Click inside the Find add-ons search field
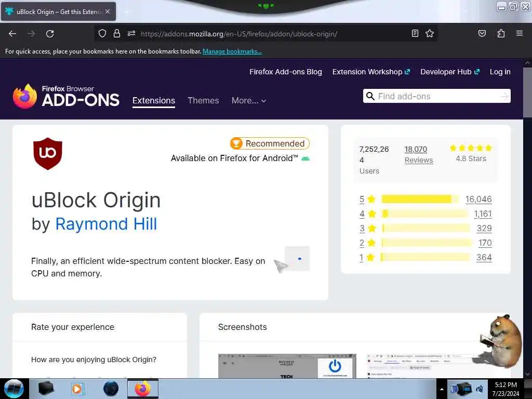532x399 pixels. pyautogui.click(x=437, y=96)
